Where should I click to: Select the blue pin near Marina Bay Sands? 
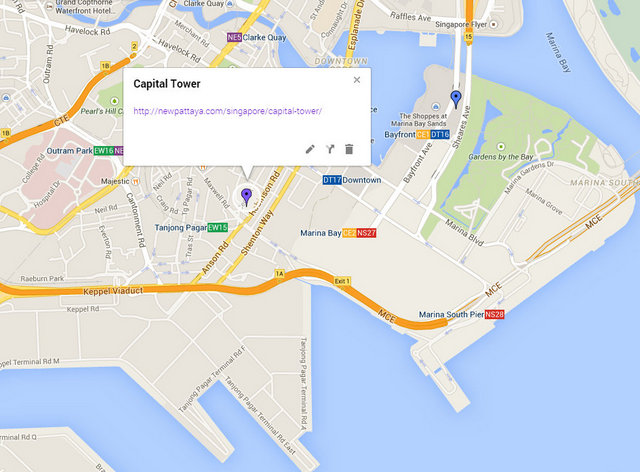pyautogui.click(x=456, y=100)
